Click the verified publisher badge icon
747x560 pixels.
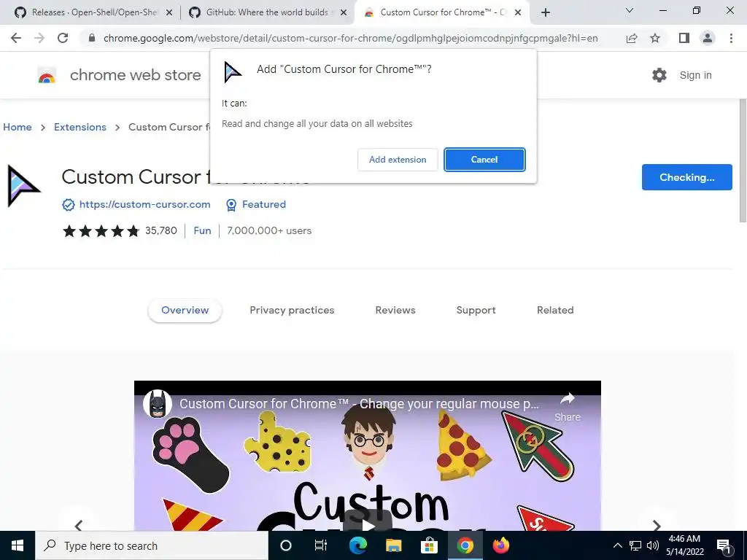click(x=69, y=205)
